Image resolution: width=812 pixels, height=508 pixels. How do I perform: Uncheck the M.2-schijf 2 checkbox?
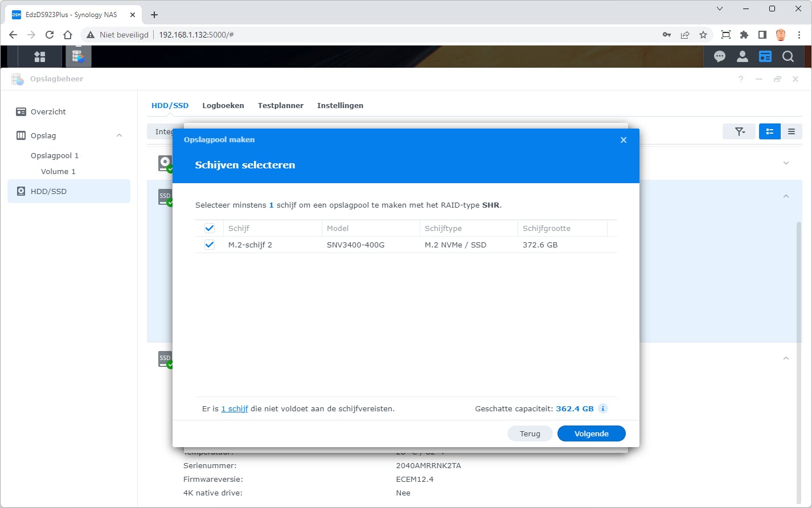click(209, 245)
